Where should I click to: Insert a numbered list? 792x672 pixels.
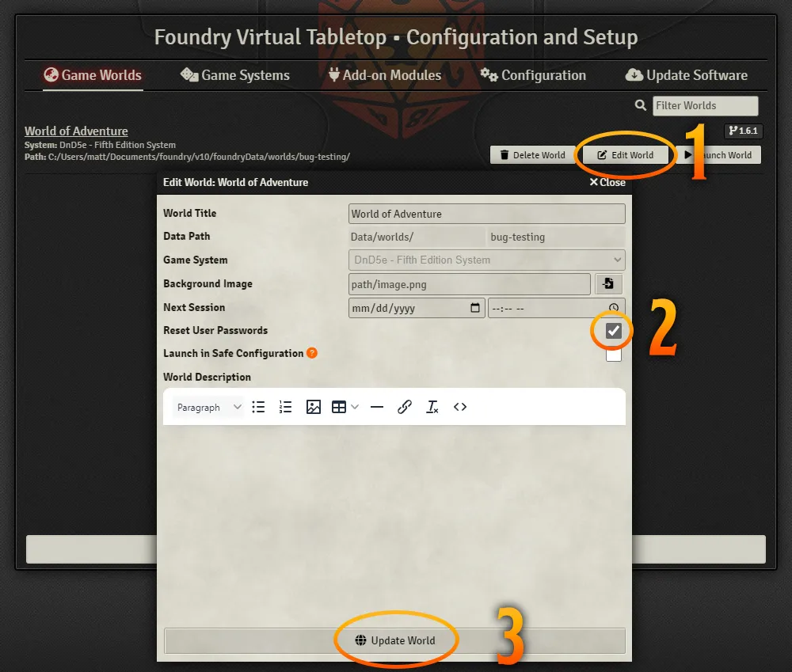pyautogui.click(x=285, y=407)
